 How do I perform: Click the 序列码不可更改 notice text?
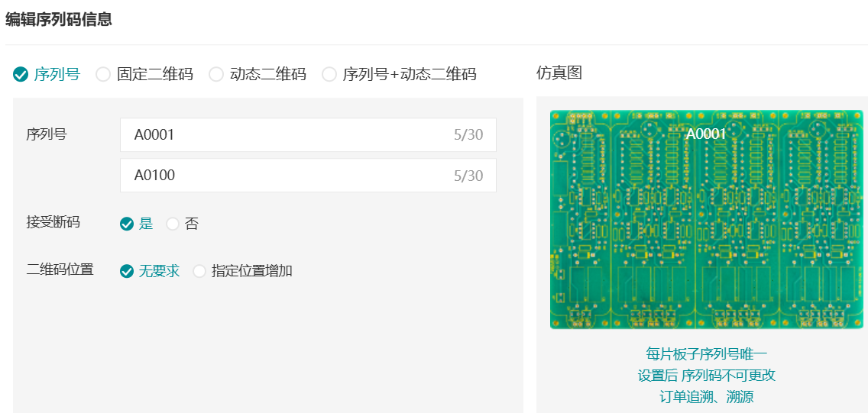(x=728, y=376)
